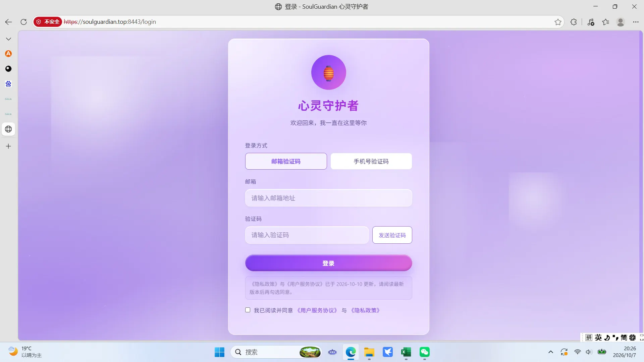Open the browser profile avatar

click(621, 22)
